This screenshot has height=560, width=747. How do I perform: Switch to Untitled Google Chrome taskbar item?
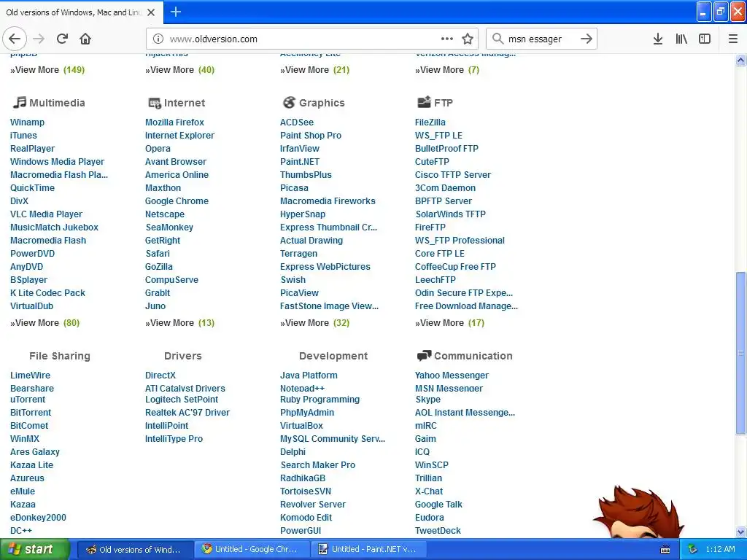[x=253, y=550]
